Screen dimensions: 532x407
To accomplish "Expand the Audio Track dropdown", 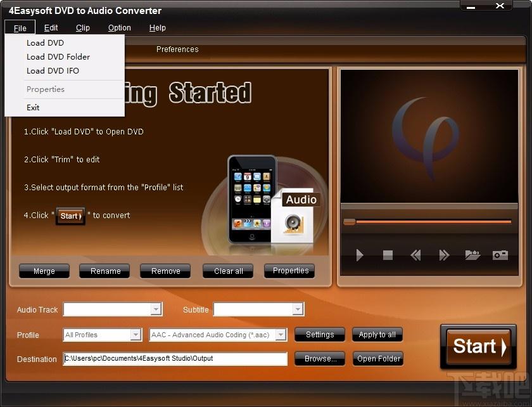I will [x=156, y=309].
